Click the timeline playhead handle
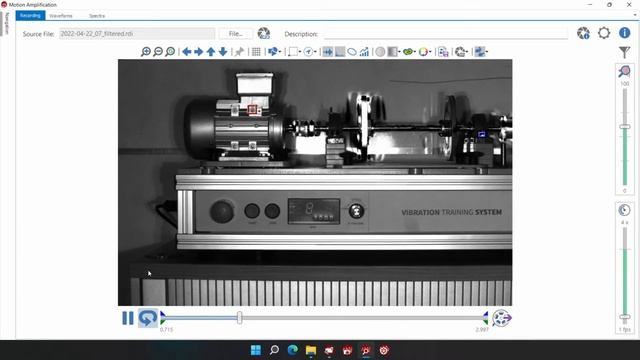This screenshot has width=640, height=360. [x=240, y=318]
